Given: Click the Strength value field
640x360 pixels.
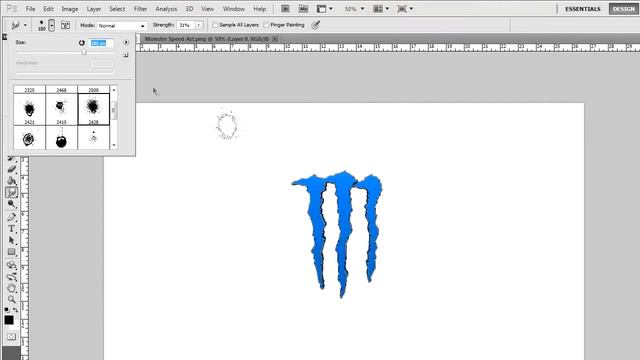Looking at the screenshot, I should (186, 25).
